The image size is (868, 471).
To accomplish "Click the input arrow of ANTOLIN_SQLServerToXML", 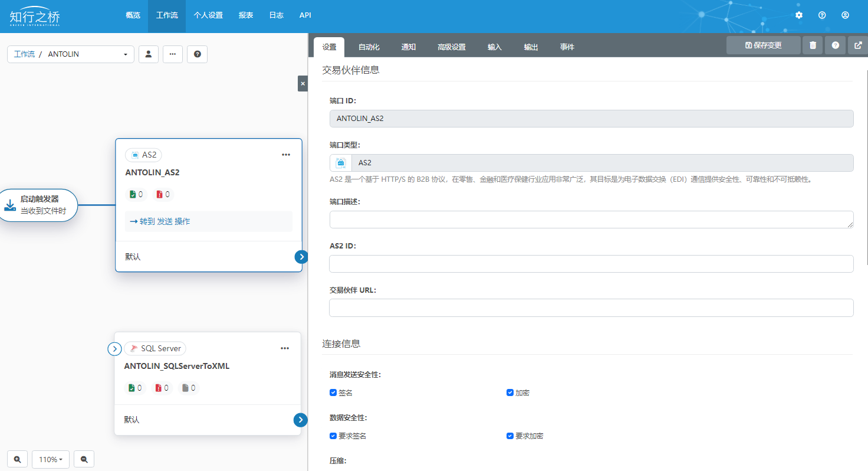I will 114,349.
